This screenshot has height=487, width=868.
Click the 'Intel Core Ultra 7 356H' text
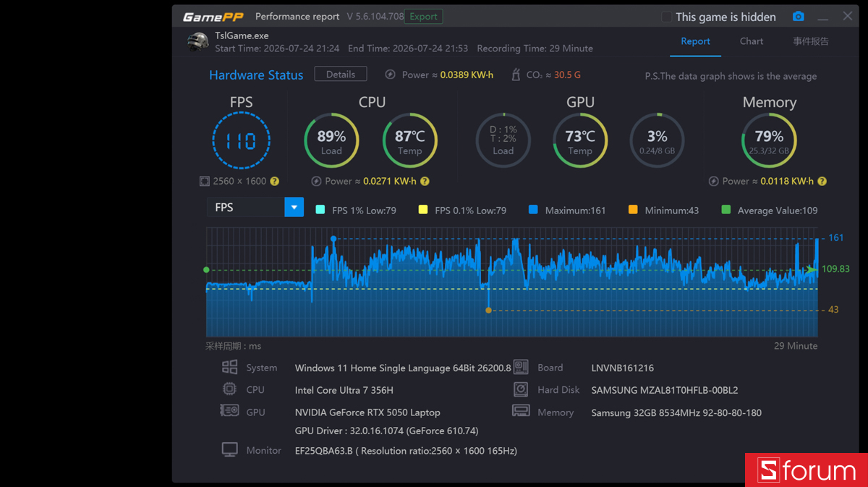pyautogui.click(x=344, y=390)
